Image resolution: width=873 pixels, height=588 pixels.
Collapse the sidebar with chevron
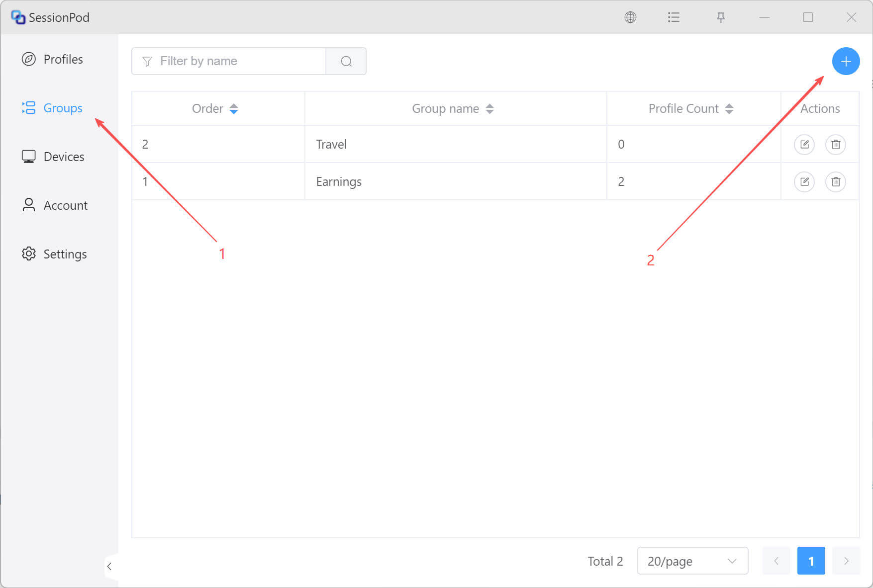click(x=109, y=567)
